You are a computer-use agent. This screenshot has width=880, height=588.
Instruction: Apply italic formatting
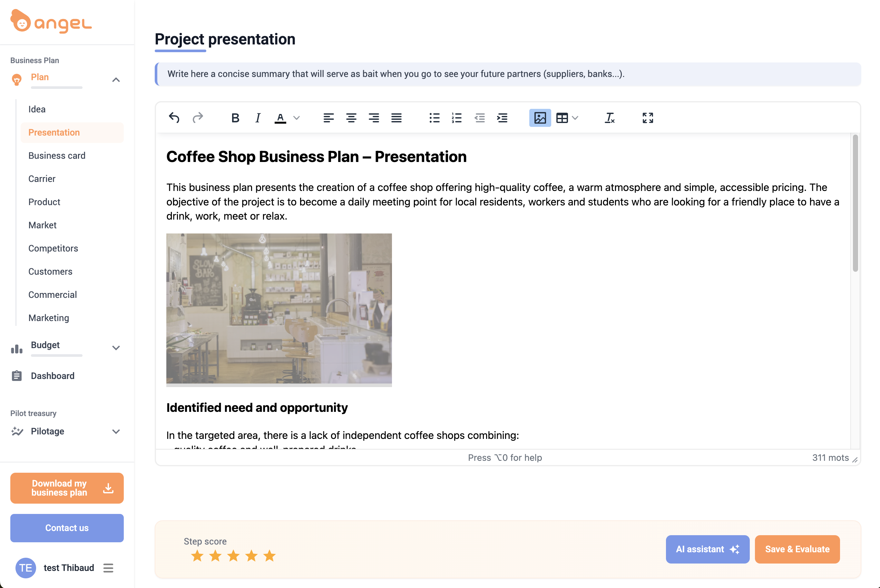click(x=258, y=118)
